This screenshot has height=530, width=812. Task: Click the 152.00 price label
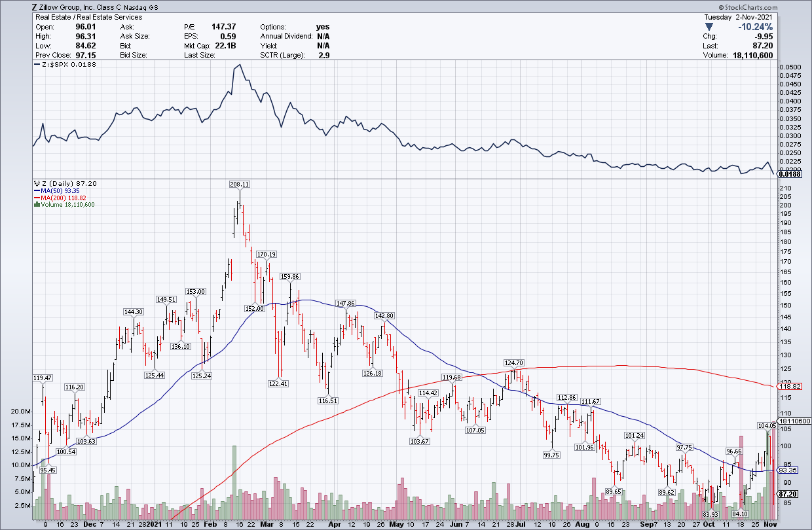tap(254, 308)
